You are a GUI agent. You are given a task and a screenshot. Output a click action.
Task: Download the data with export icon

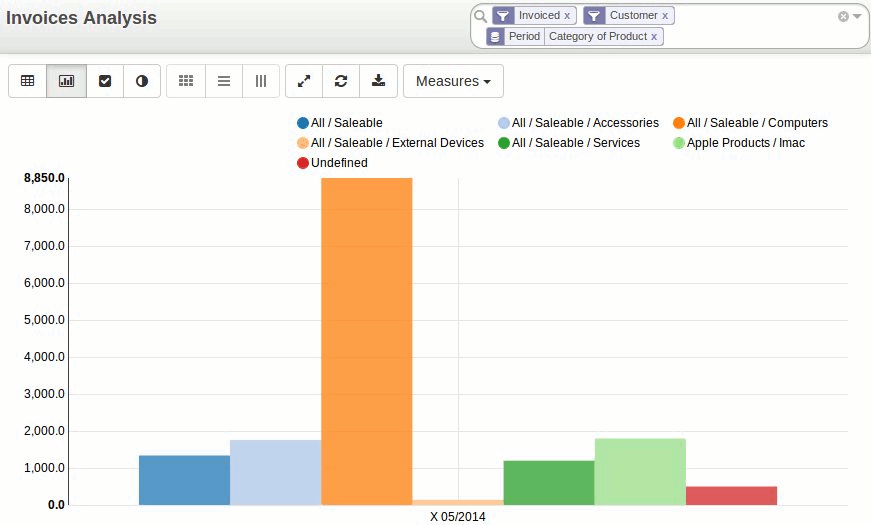378,81
